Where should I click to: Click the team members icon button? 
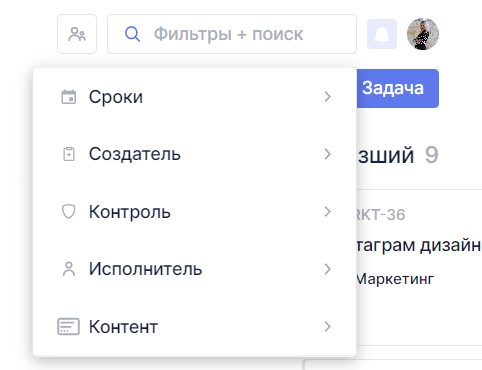77,34
